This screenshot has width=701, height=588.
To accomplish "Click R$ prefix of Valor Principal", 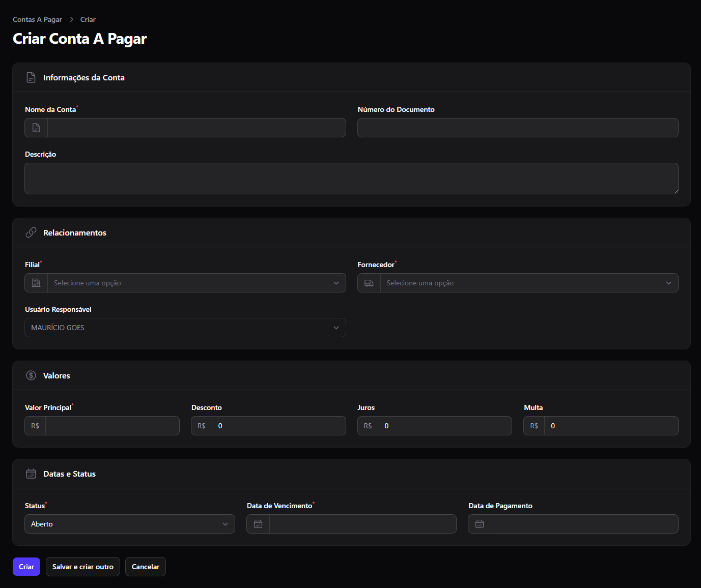I will tap(35, 426).
